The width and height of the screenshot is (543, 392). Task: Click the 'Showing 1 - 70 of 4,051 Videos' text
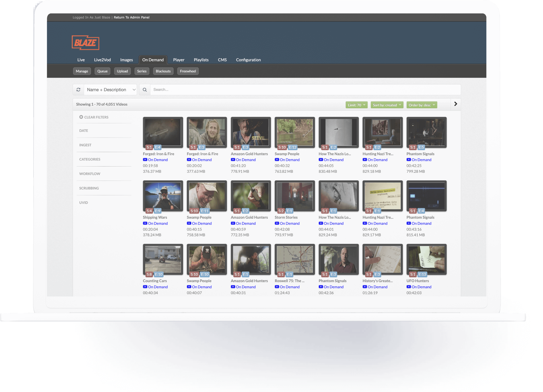[x=102, y=104]
